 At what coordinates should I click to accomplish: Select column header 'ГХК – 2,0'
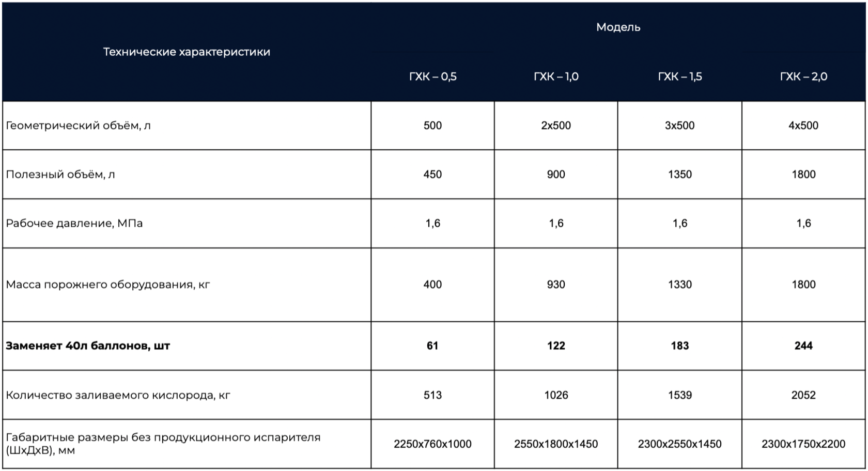pyautogui.click(x=803, y=76)
